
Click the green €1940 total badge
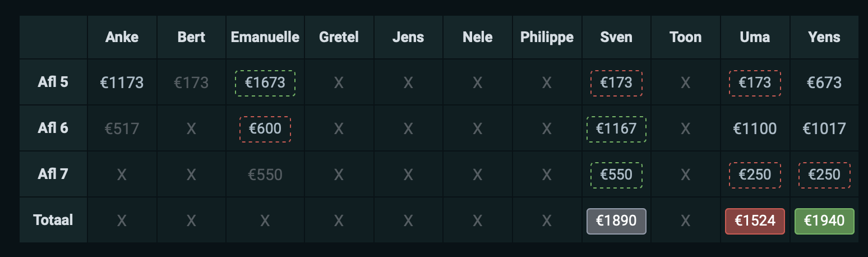click(x=824, y=221)
